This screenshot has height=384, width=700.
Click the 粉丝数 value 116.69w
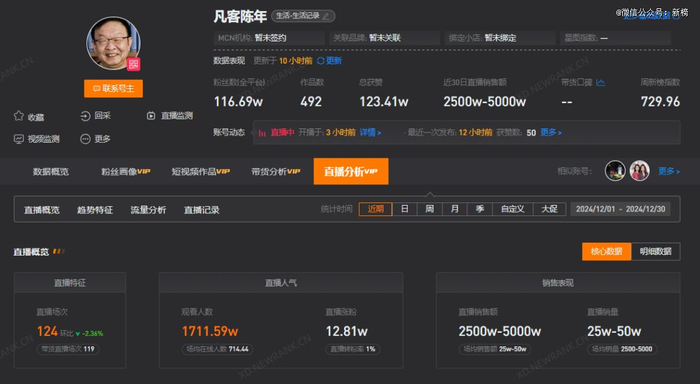tap(238, 102)
